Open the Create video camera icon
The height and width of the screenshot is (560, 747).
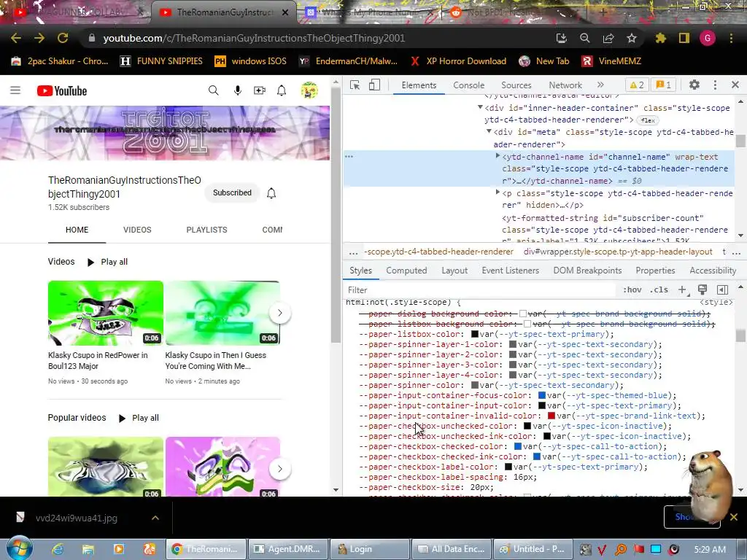(x=260, y=90)
